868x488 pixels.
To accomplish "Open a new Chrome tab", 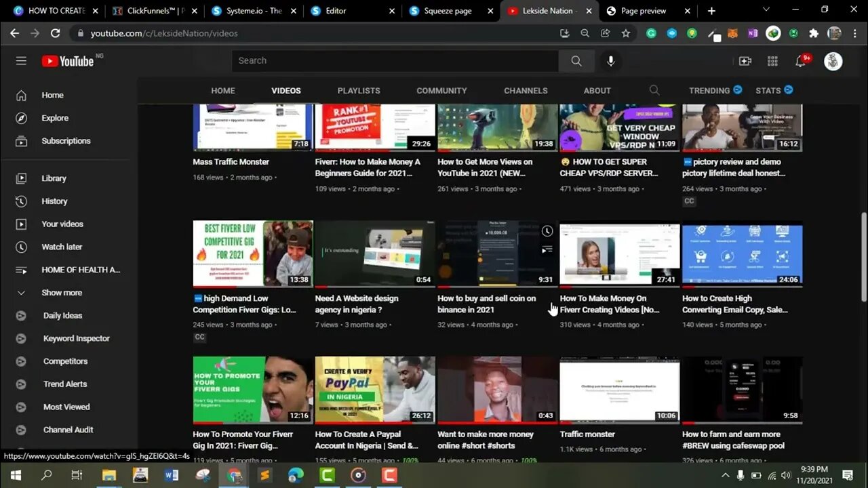I will point(711,11).
